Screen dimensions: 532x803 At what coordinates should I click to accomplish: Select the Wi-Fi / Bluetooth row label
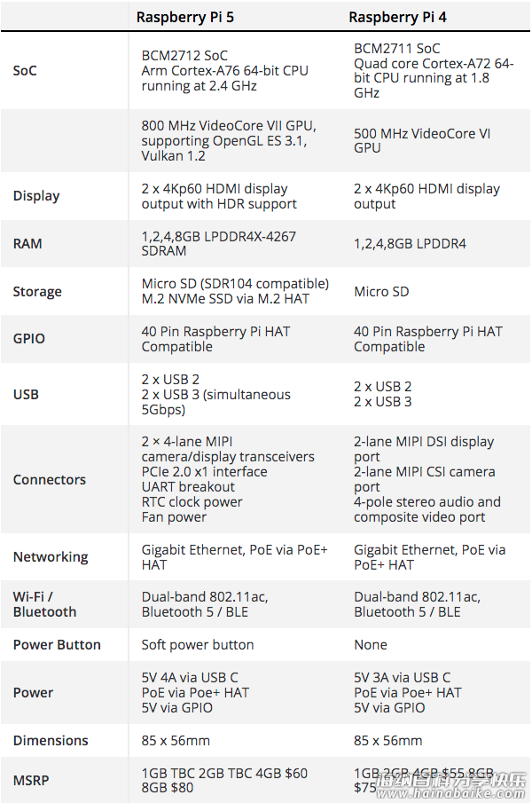[x=44, y=604]
